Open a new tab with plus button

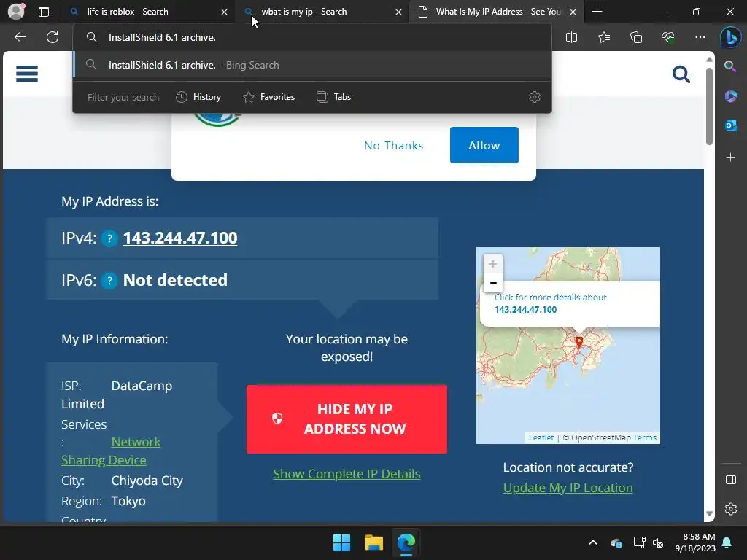tap(597, 12)
